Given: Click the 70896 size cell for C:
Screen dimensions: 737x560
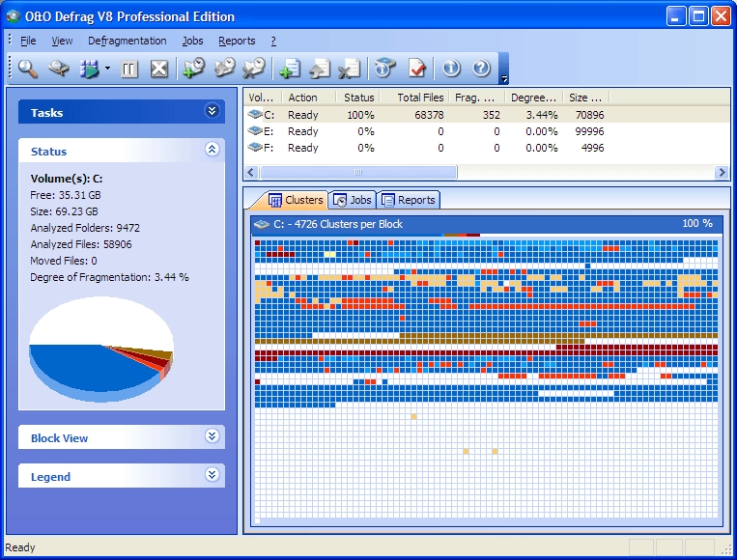Looking at the screenshot, I should coord(589,115).
